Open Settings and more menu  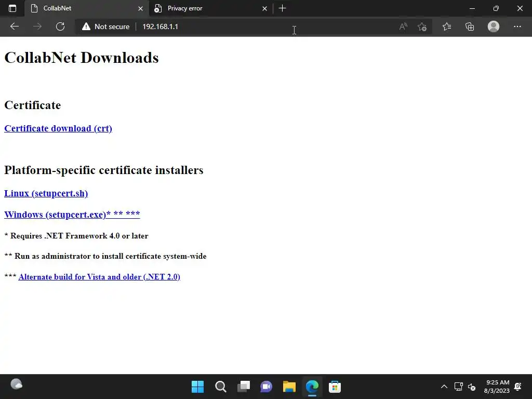click(x=517, y=26)
